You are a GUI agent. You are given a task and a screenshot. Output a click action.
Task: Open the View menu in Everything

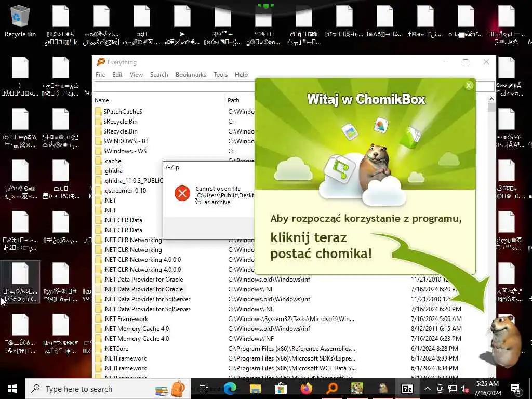point(136,75)
